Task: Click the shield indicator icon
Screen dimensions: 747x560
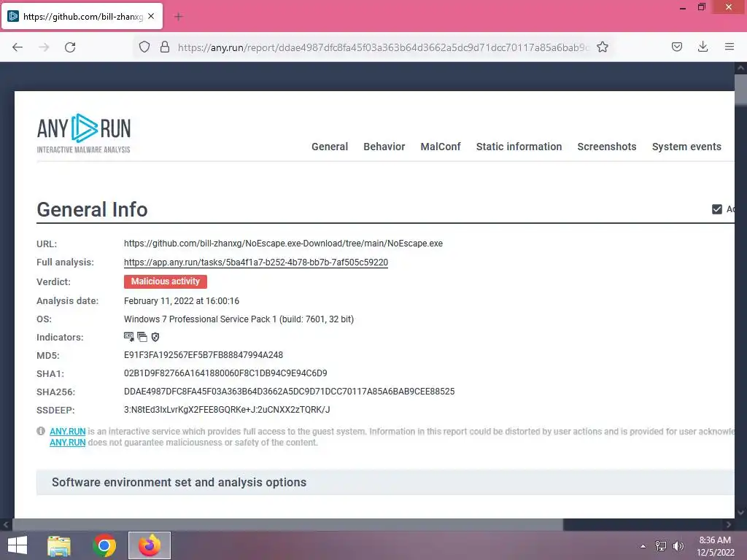Action: click(x=155, y=337)
